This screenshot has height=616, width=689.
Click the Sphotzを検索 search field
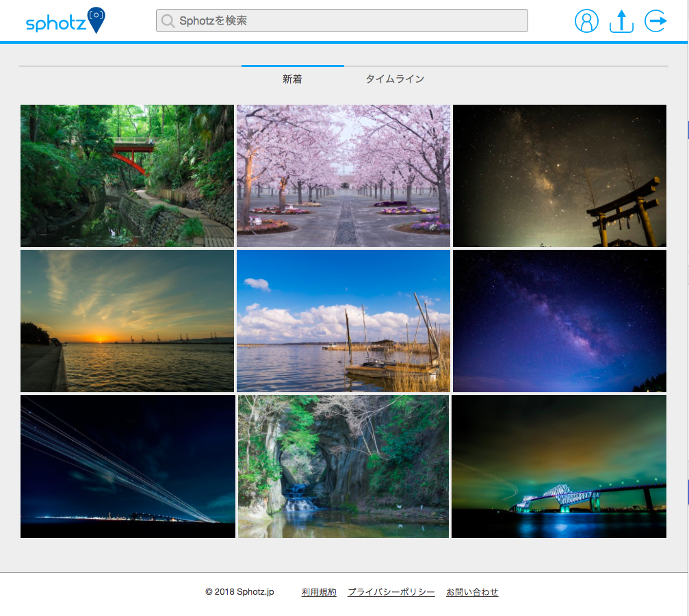coord(342,21)
